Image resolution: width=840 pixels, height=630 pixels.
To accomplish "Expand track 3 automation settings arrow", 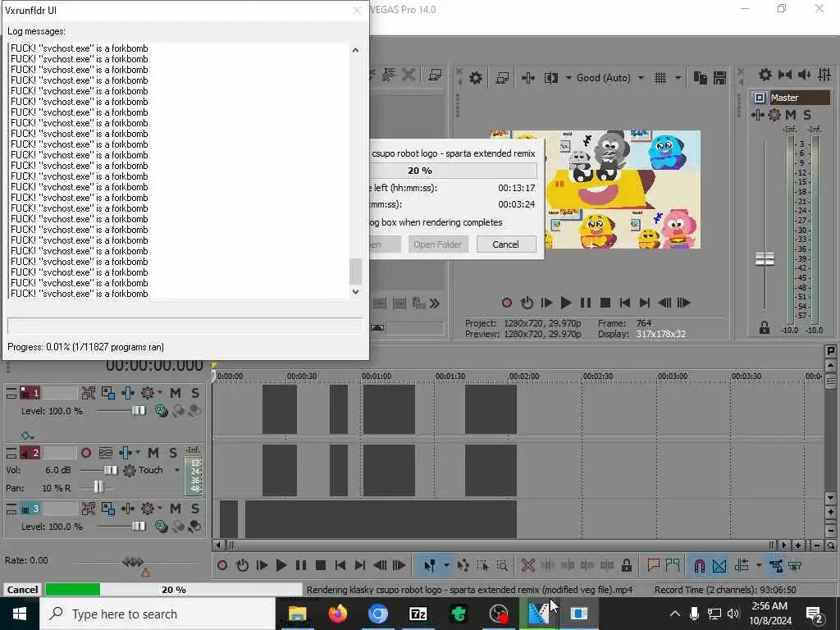I will pos(160,509).
